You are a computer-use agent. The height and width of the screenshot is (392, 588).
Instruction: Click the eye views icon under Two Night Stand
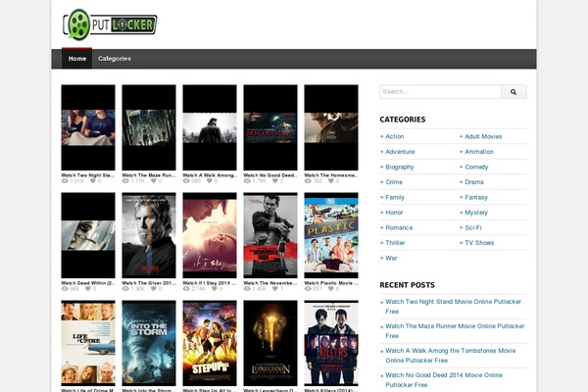pyautogui.click(x=65, y=180)
